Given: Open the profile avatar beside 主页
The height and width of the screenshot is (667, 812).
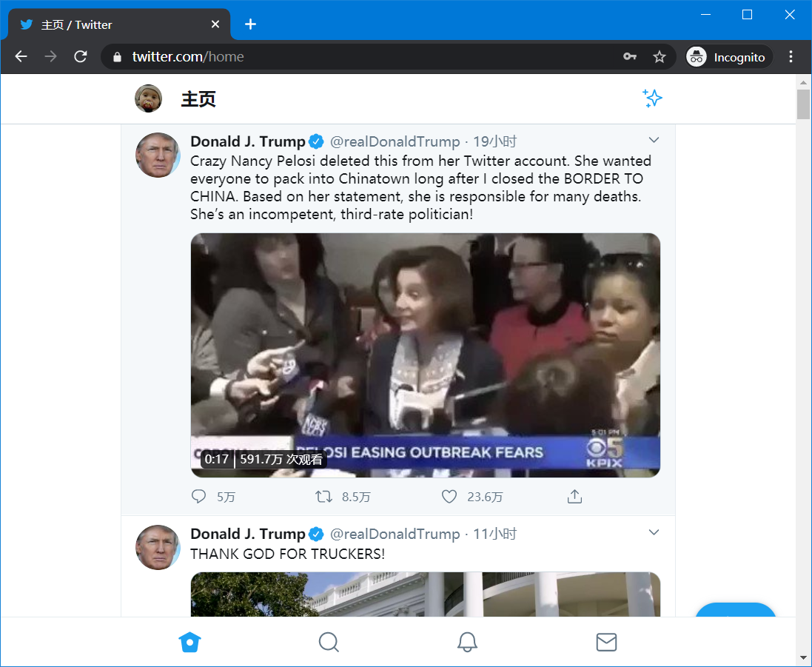Looking at the screenshot, I should point(149,98).
